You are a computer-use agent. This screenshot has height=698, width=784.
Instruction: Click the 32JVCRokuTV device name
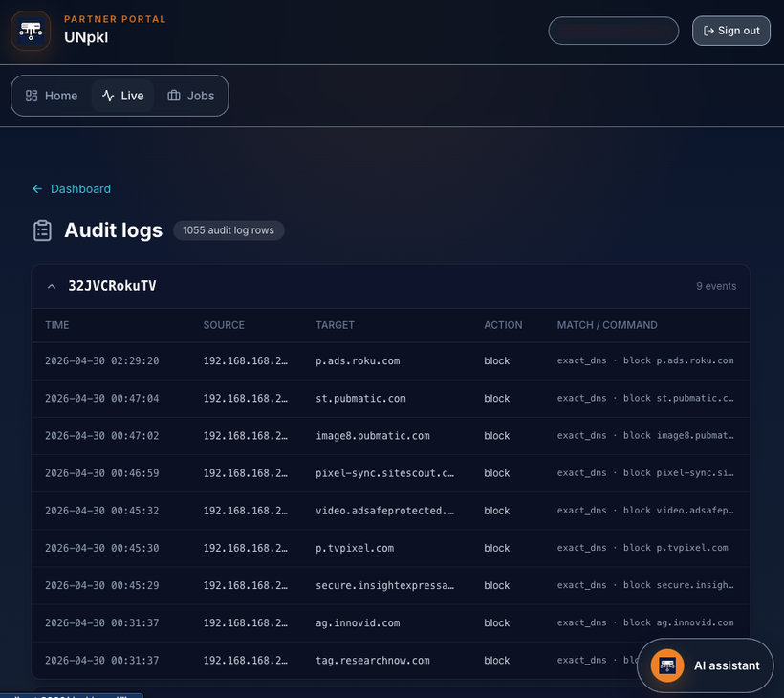[112, 286]
